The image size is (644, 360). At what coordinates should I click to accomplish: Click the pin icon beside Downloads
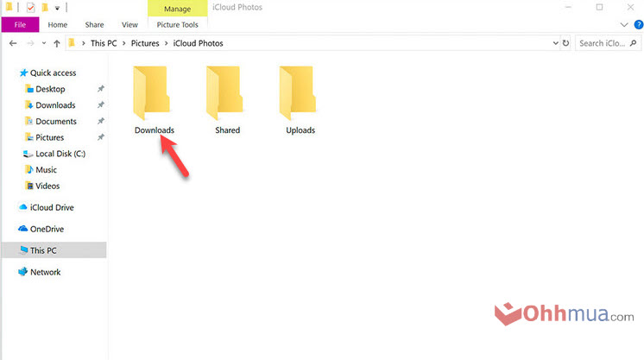point(101,105)
